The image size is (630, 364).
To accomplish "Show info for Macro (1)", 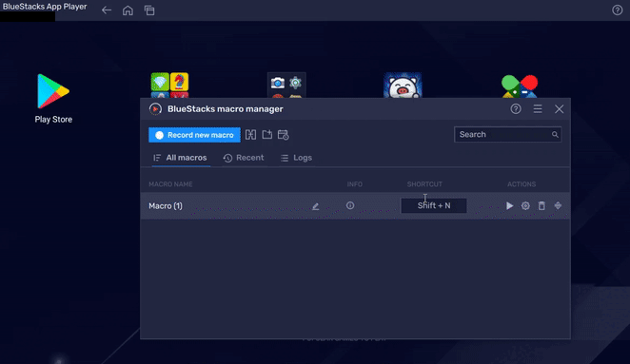I will tap(350, 205).
